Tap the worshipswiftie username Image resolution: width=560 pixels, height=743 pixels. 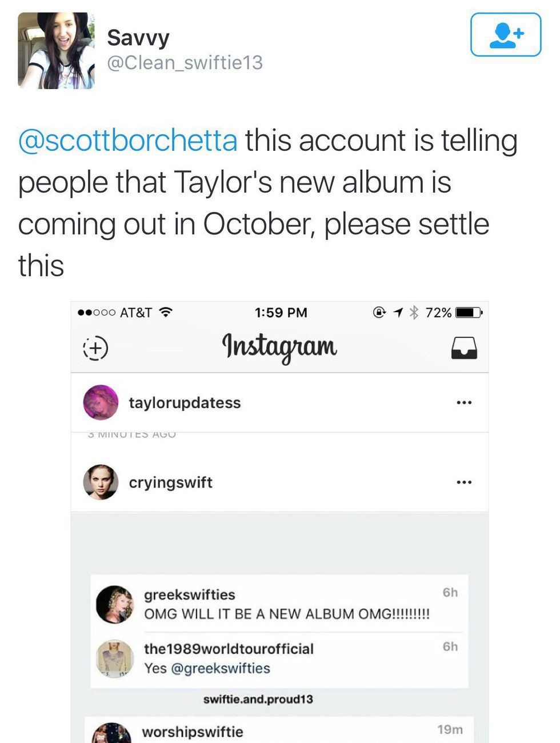(x=192, y=732)
